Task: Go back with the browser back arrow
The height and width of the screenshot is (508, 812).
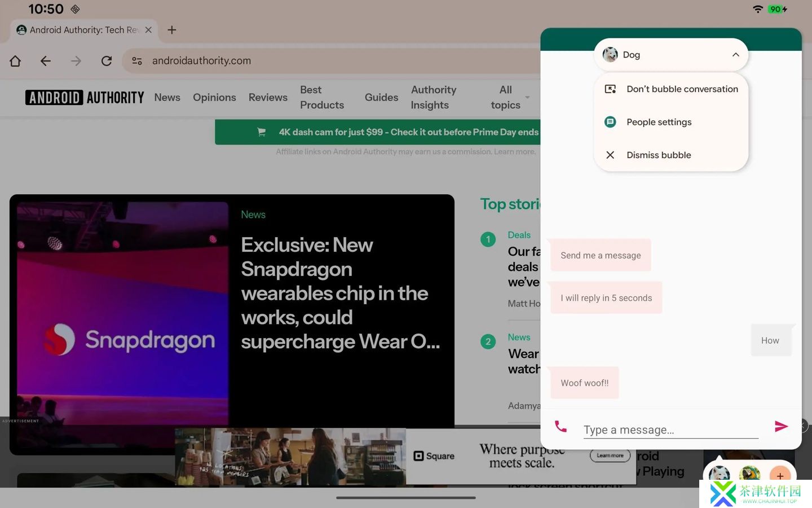Action: 46,61
